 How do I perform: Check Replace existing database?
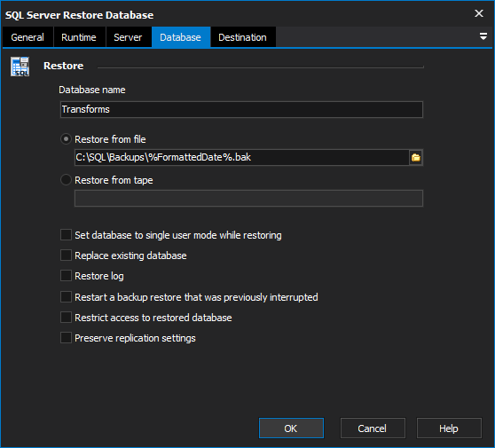66,255
